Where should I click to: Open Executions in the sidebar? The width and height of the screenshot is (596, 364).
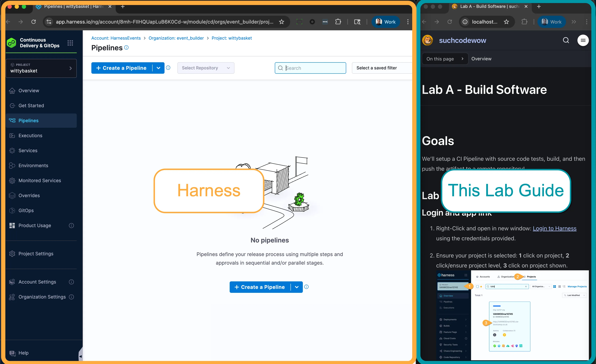pyautogui.click(x=30, y=135)
